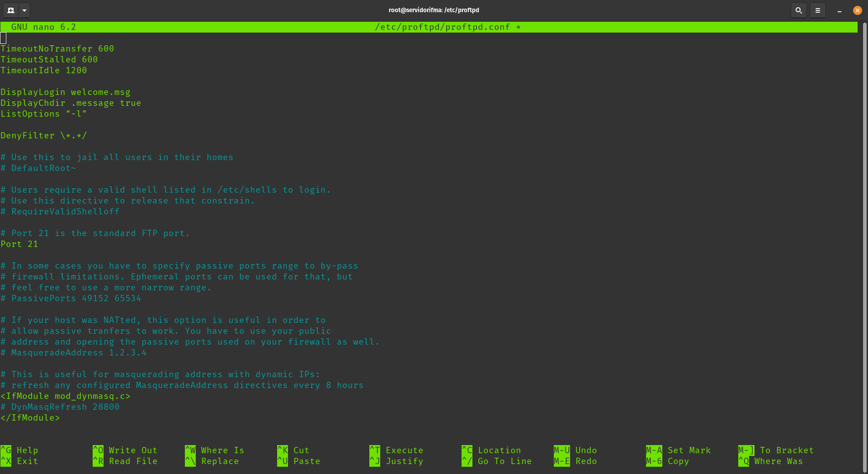This screenshot has height=474, width=868.
Task: Open a new terminal tab
Action: point(9,10)
